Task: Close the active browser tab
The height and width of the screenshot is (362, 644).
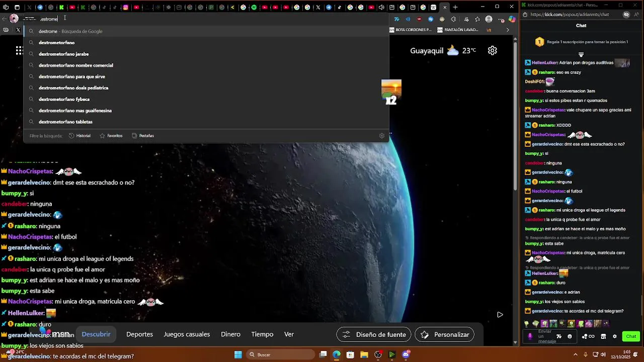Action: pos(445,7)
